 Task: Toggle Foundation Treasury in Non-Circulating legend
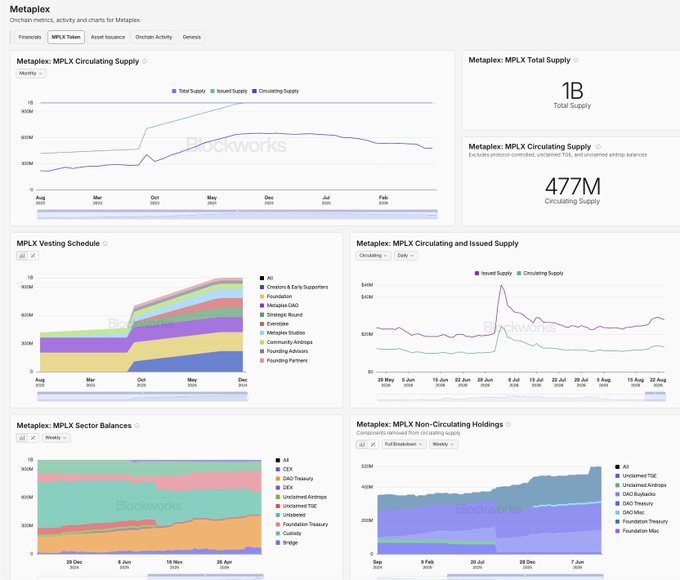pyautogui.click(x=641, y=521)
